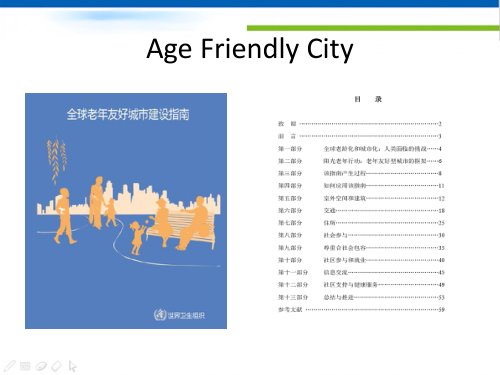
Task: Click the 目 录 heading
Action: (368, 99)
